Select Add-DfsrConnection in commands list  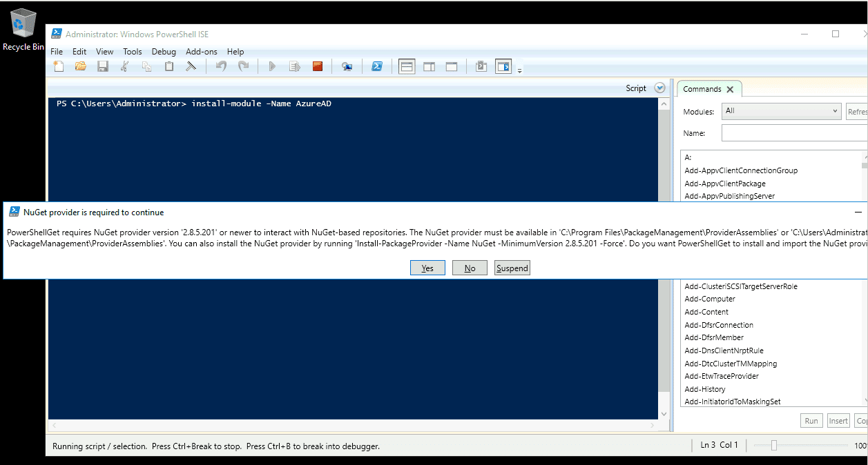(x=719, y=325)
